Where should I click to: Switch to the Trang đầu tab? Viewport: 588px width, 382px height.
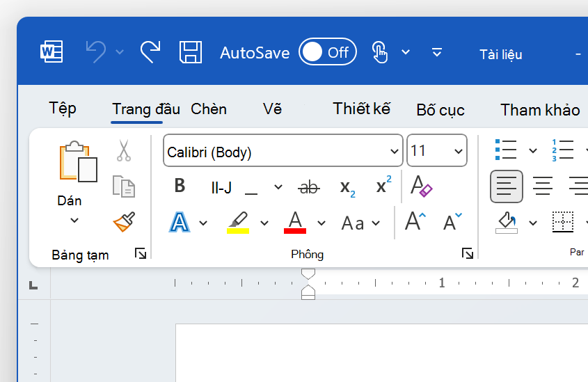(146, 109)
